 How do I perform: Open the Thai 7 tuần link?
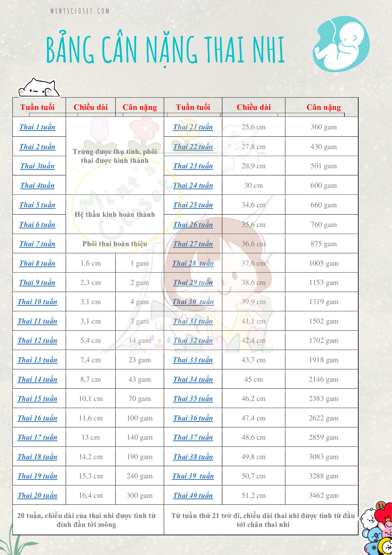pos(37,244)
